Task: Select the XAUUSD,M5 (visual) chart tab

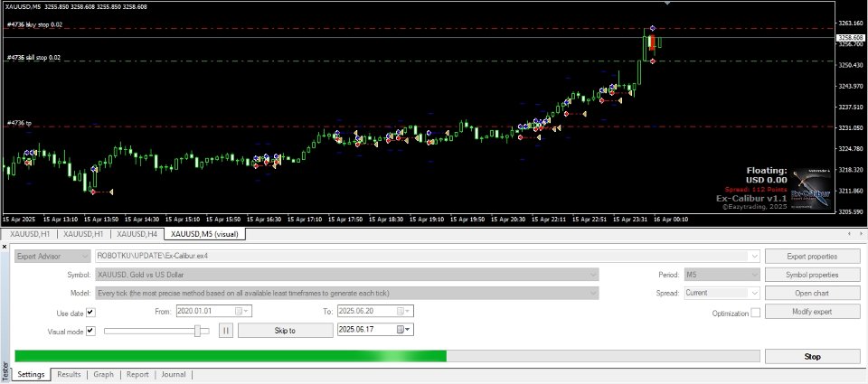Action: tap(205, 234)
